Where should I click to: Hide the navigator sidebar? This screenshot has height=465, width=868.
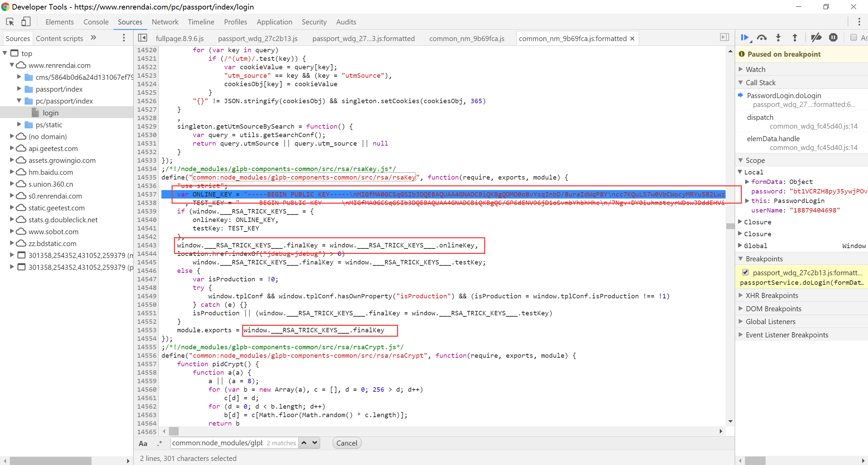[x=143, y=38]
